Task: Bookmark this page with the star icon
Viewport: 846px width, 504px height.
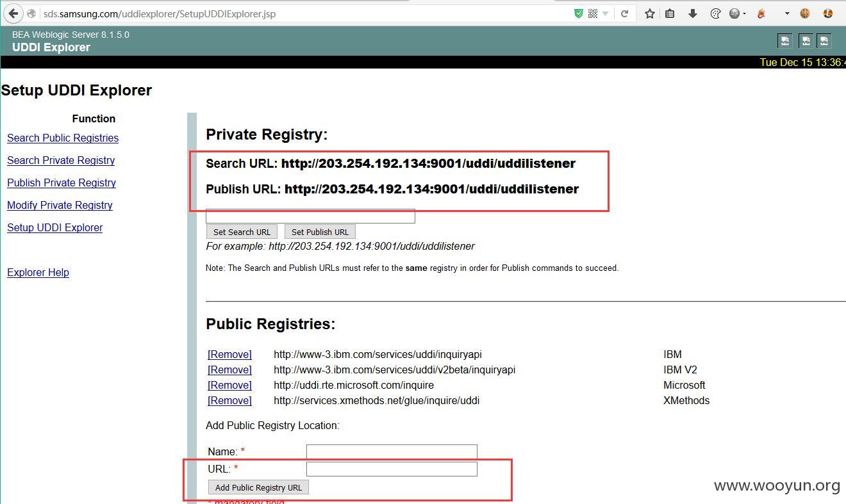Action: pyautogui.click(x=649, y=13)
